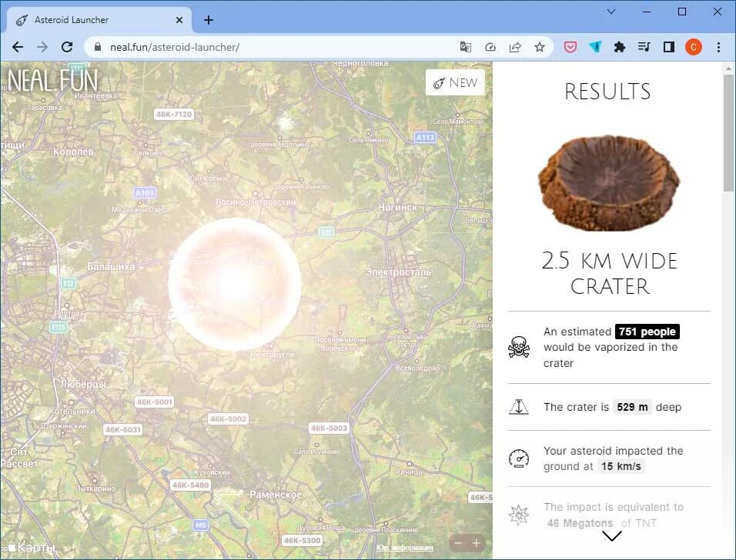Open the Chrome profile menu avatar
The image size is (736, 560).
click(x=693, y=47)
